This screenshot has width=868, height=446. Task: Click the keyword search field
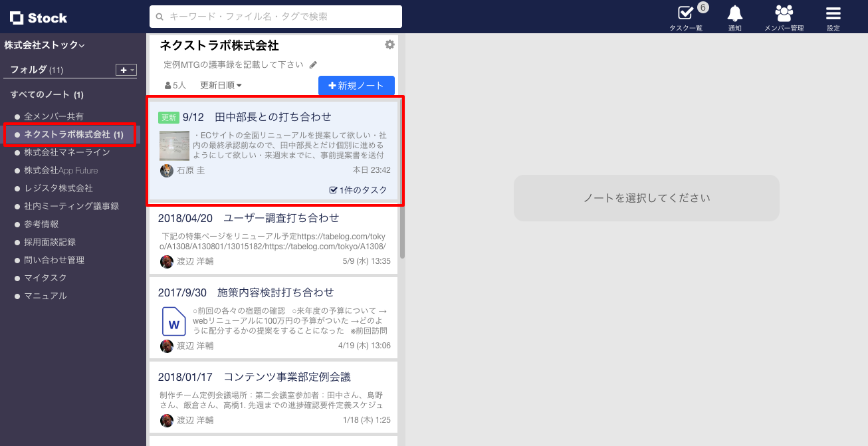point(276,16)
